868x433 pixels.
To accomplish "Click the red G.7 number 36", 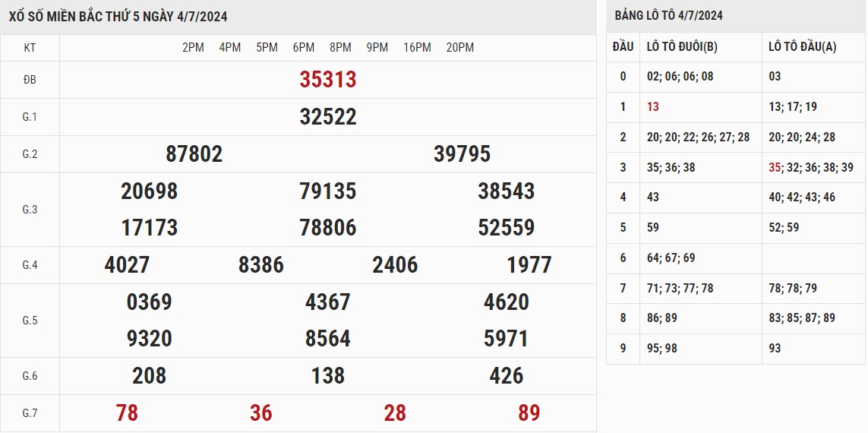I will pos(260,413).
